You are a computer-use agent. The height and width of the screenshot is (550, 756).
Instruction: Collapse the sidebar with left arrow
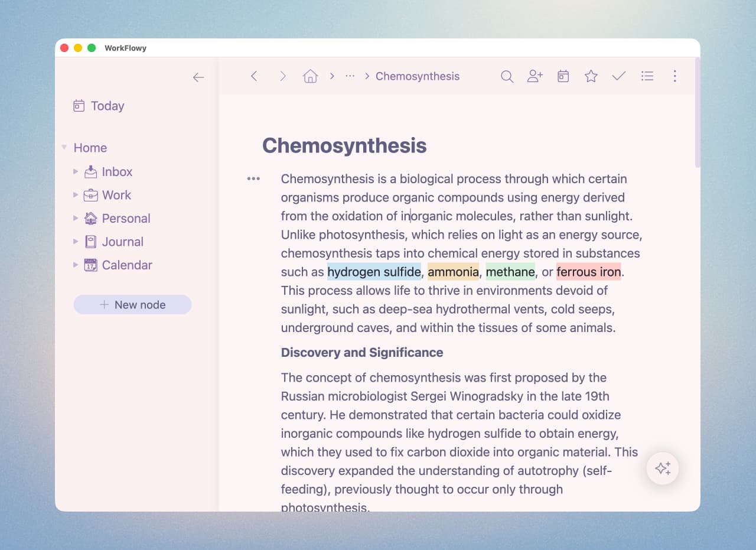198,77
